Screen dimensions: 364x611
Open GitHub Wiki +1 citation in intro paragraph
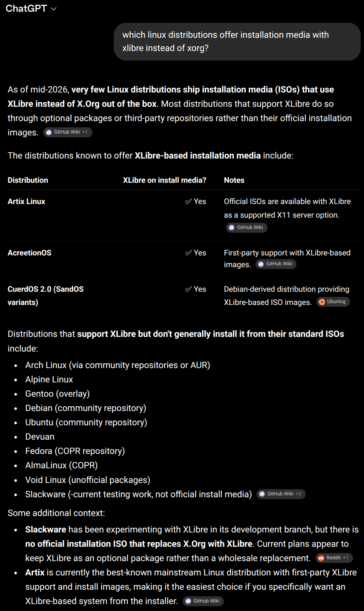[x=68, y=132]
